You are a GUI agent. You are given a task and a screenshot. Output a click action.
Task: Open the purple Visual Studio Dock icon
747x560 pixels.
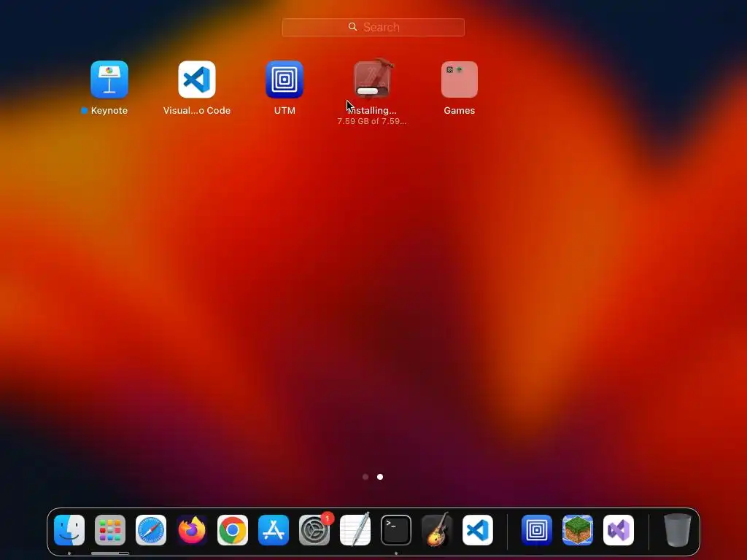(x=619, y=530)
